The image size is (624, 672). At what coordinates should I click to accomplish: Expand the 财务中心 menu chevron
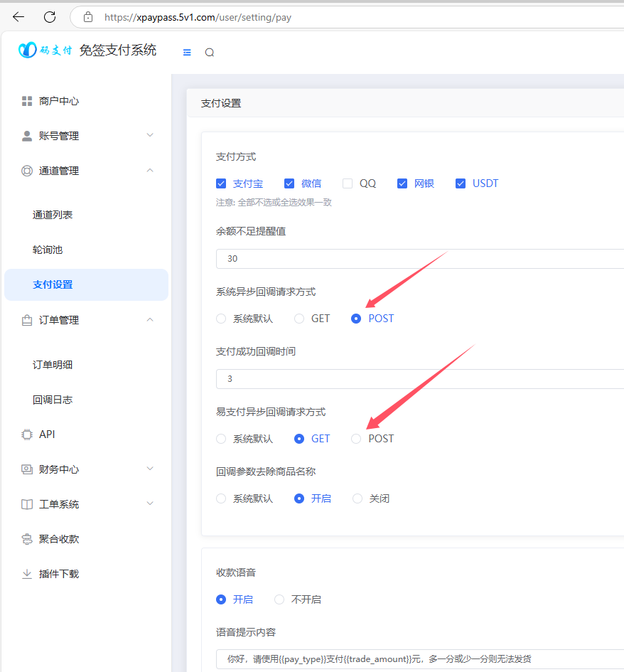click(x=150, y=469)
